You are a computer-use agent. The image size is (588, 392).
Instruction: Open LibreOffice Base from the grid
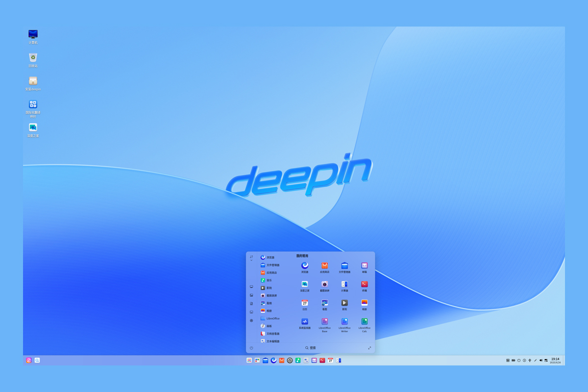324,324
